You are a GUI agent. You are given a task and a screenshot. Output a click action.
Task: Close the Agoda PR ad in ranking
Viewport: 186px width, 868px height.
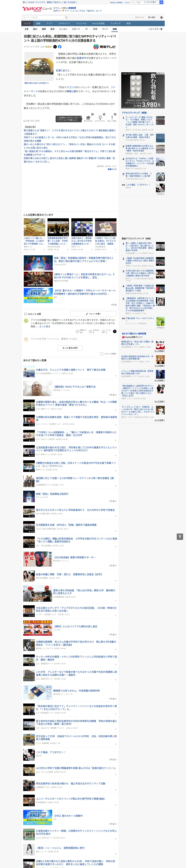tap(163, 194)
